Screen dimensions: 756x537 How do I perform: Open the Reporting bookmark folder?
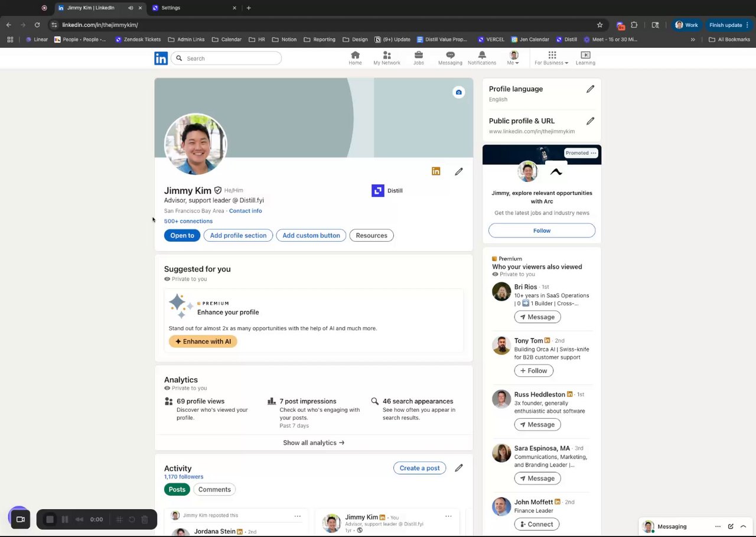tap(320, 40)
